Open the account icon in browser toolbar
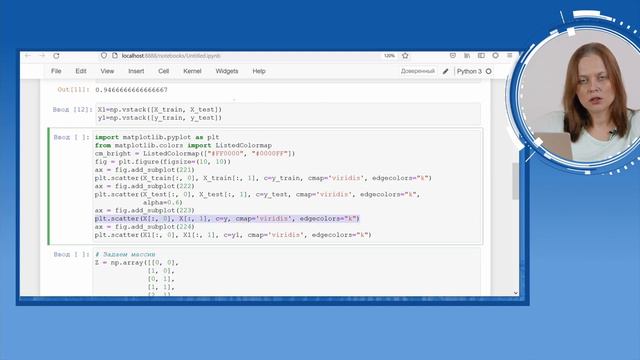 coord(495,56)
